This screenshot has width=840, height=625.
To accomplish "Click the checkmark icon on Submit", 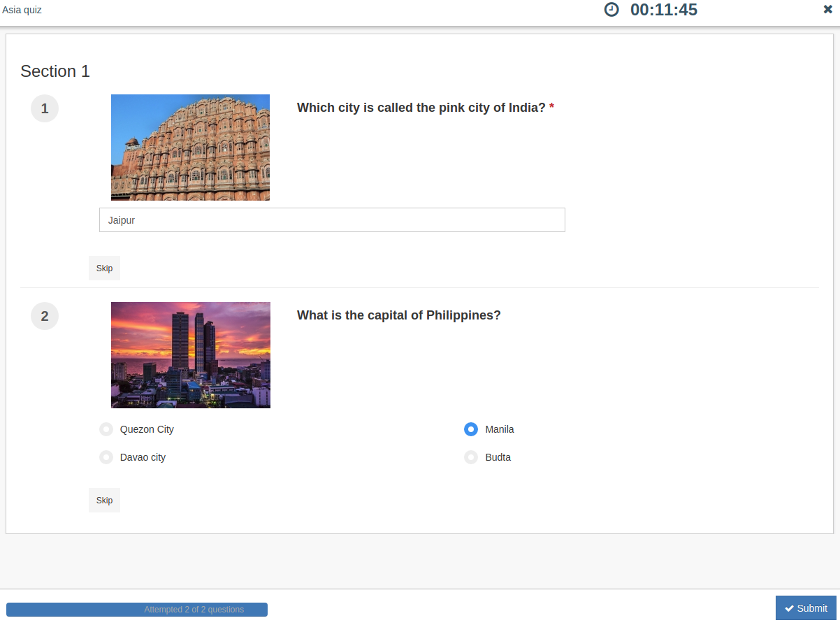I will click(789, 608).
